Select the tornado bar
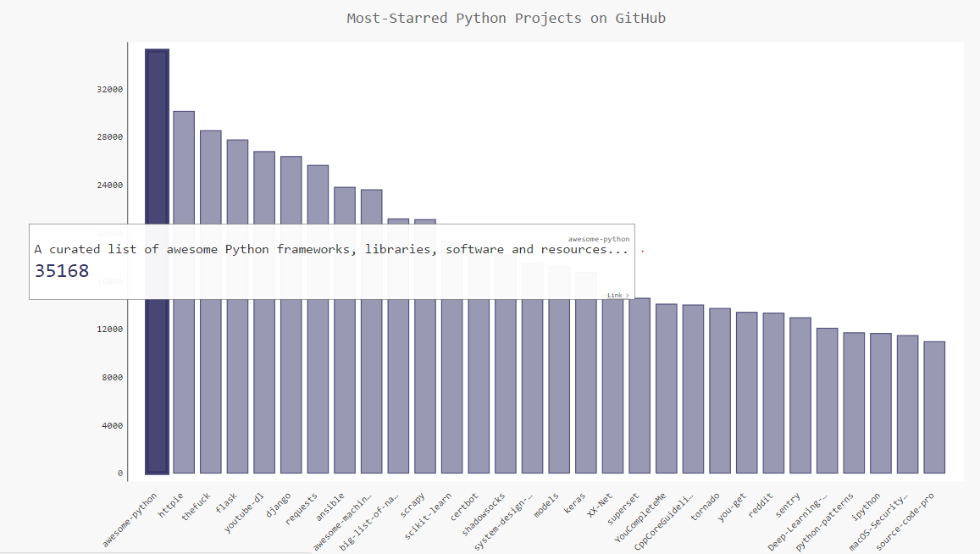 (720, 391)
